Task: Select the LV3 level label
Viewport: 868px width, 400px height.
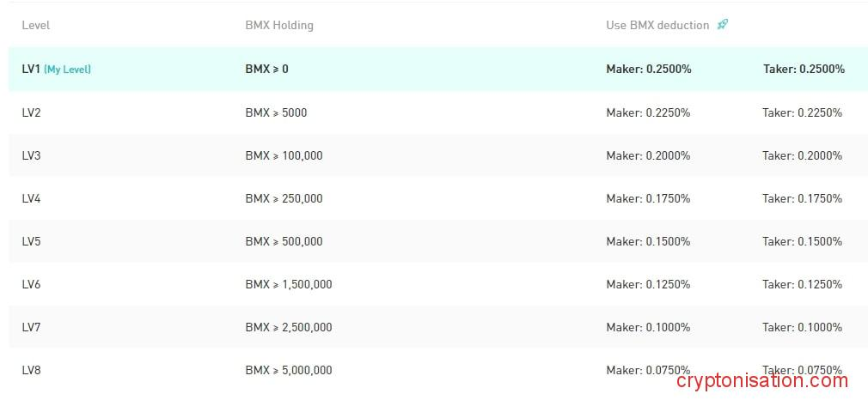Action: [x=31, y=155]
